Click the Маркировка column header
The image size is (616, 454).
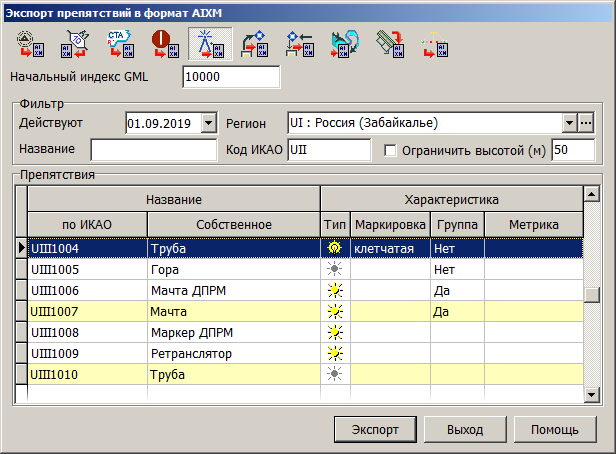click(390, 224)
